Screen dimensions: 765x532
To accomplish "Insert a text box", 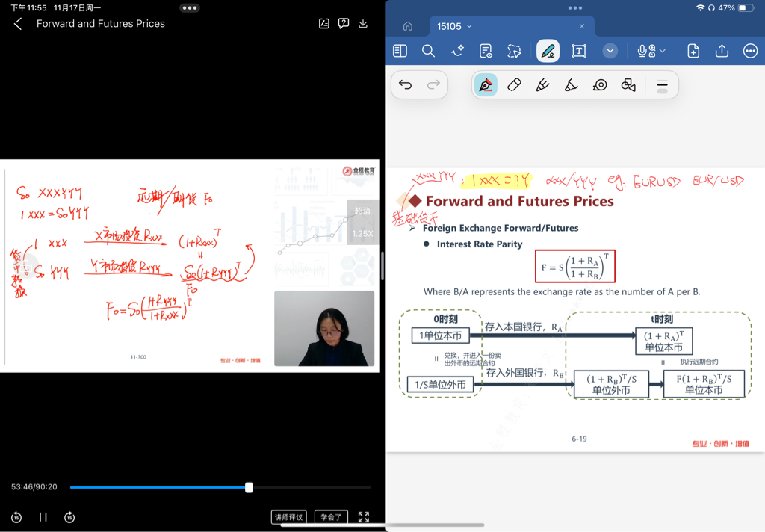I will coord(579,51).
